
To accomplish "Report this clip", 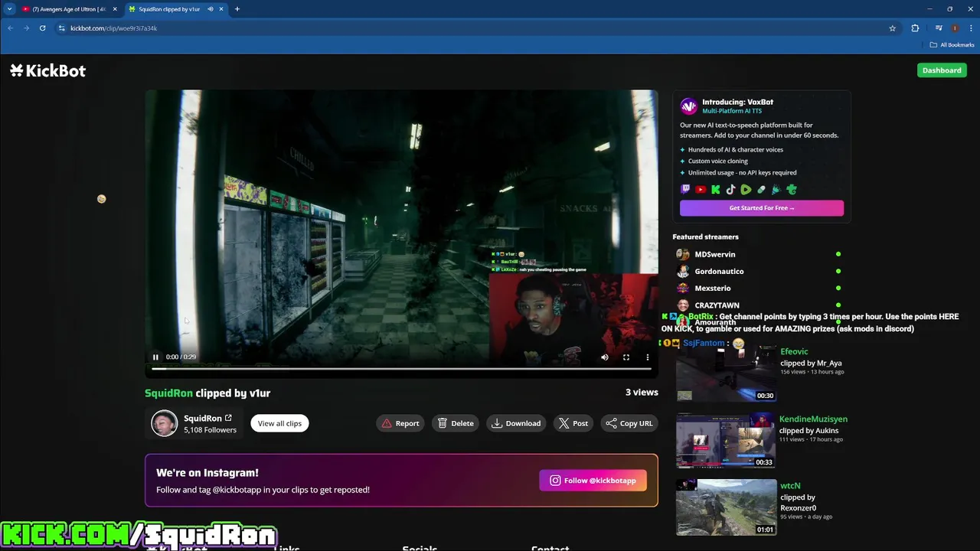I will click(x=400, y=423).
